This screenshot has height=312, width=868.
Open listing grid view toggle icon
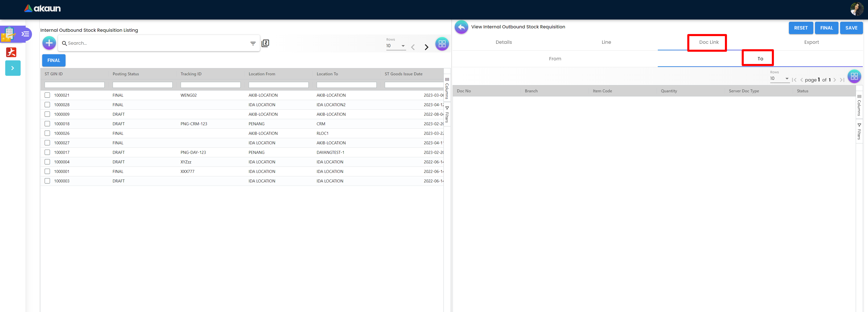point(442,44)
